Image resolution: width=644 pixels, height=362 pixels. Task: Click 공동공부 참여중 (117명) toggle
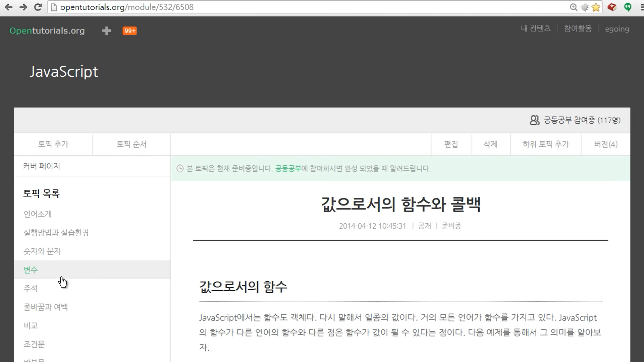point(575,120)
